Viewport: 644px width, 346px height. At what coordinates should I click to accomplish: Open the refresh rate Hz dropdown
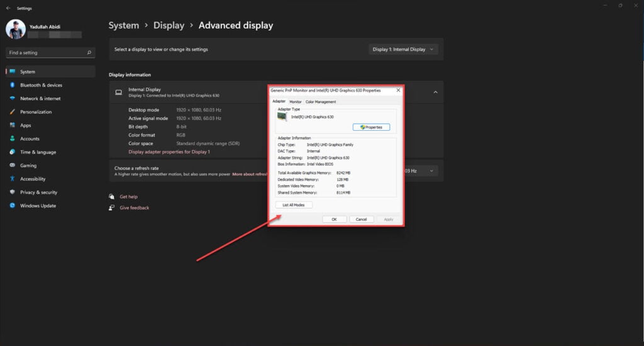coord(421,171)
